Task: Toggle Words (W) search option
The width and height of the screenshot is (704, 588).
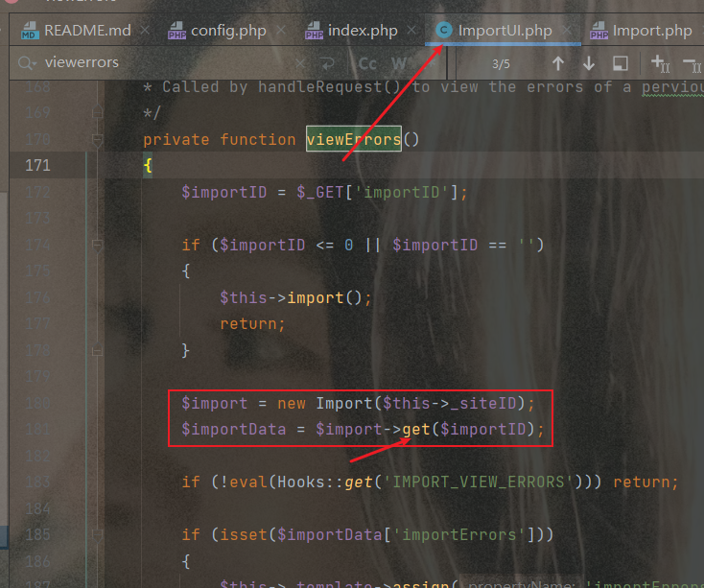Action: [399, 63]
